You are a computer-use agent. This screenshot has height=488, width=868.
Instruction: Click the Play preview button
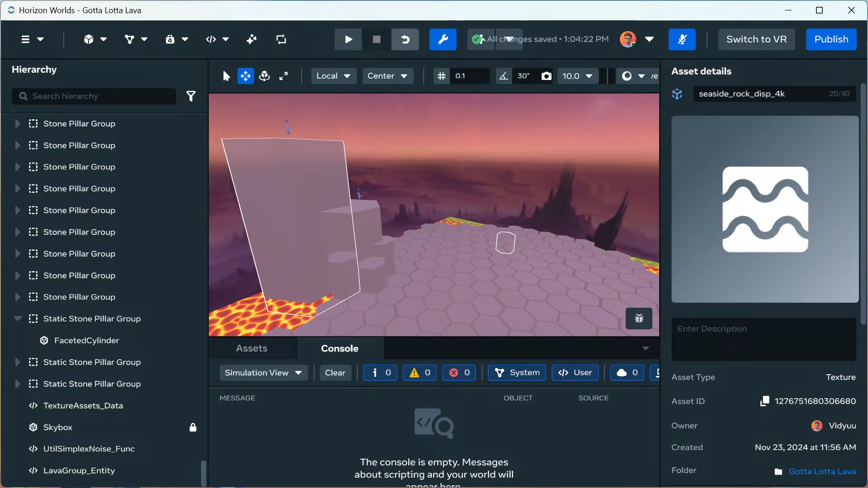348,39
